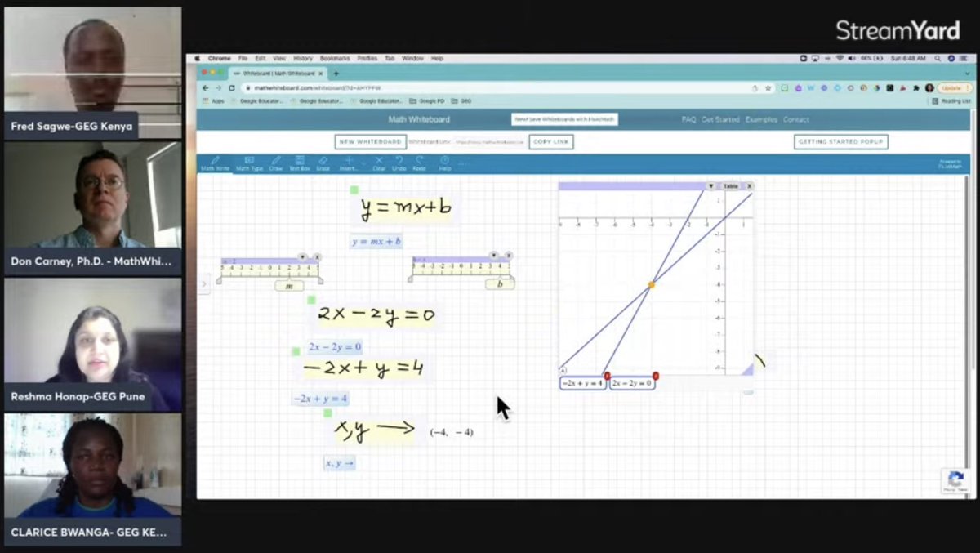Pick the Erase tool
Viewport: 980px width, 553px height.
click(323, 163)
